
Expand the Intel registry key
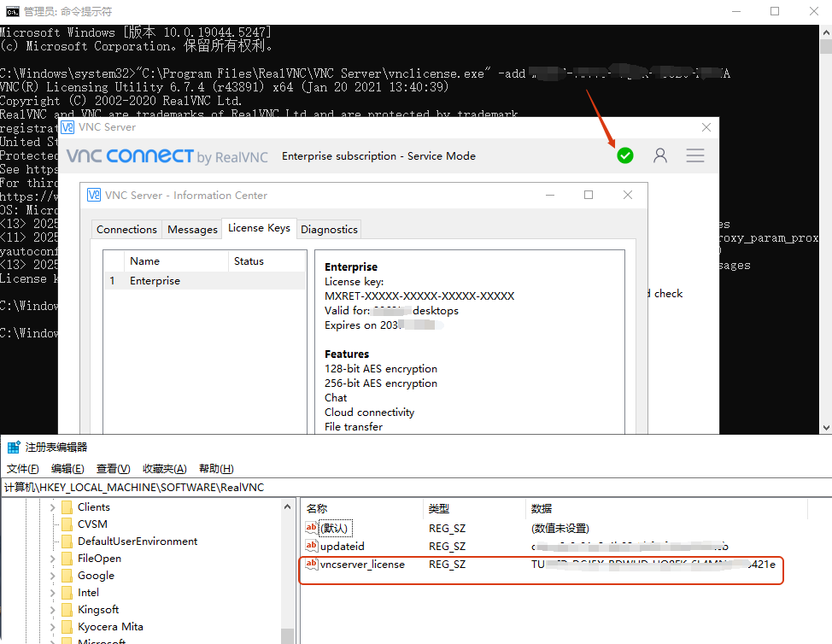coord(52,593)
